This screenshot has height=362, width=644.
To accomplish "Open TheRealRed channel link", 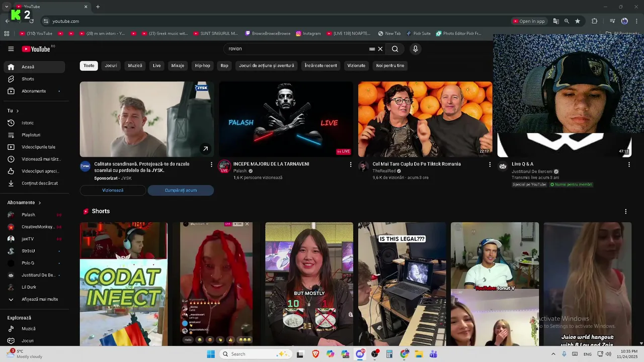I will click(x=384, y=171).
